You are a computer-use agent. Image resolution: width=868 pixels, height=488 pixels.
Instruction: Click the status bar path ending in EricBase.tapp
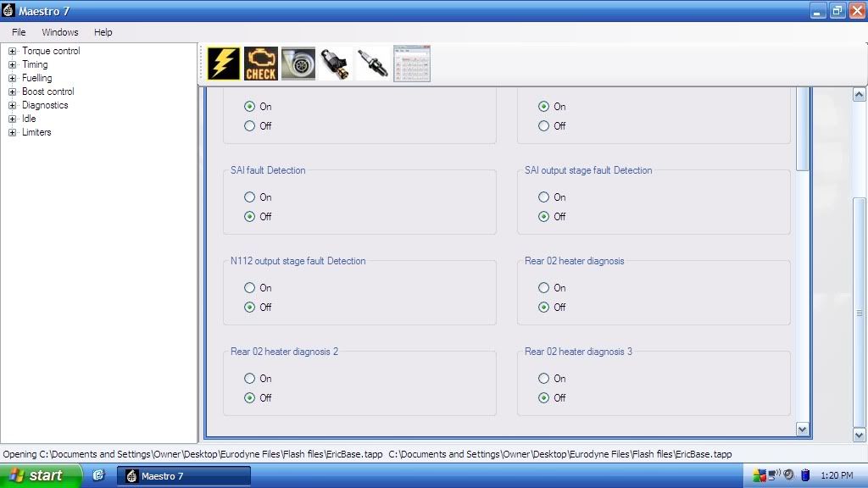coord(560,454)
